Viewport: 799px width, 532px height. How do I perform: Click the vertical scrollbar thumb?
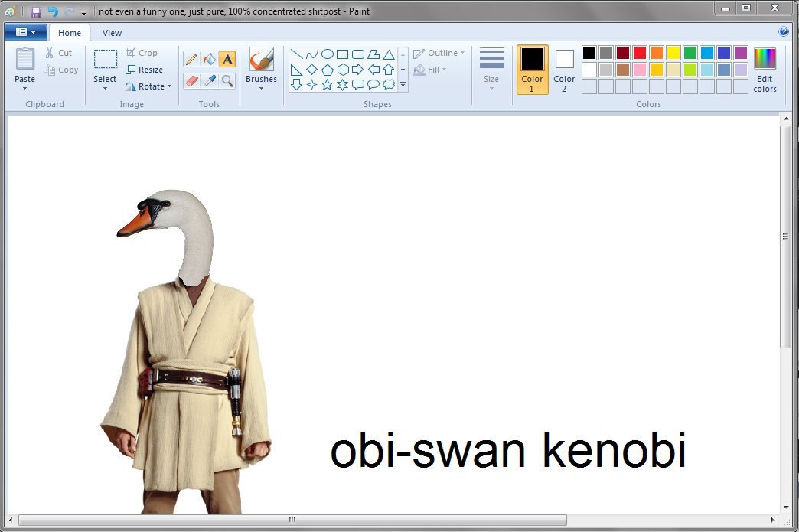click(x=785, y=237)
